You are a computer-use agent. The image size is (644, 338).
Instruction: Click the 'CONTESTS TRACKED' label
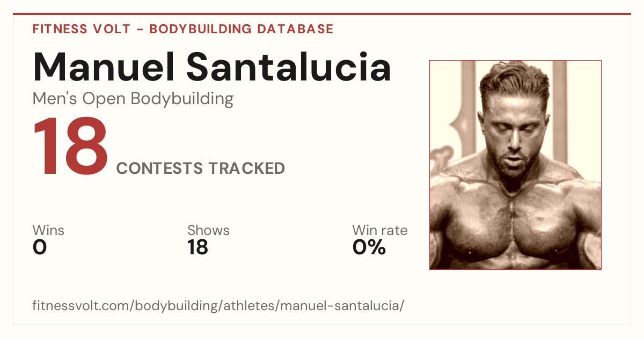click(x=201, y=168)
